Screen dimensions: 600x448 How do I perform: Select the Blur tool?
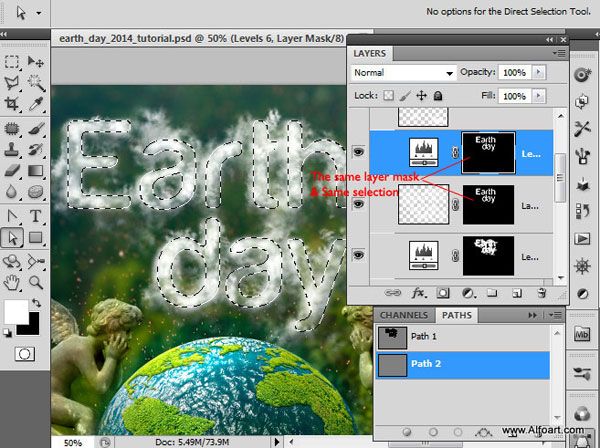[x=11, y=191]
